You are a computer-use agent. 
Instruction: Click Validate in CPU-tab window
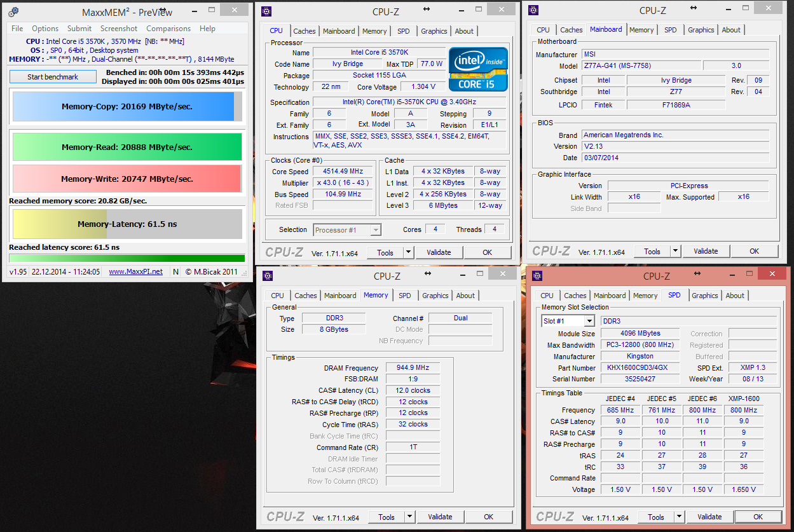439,252
